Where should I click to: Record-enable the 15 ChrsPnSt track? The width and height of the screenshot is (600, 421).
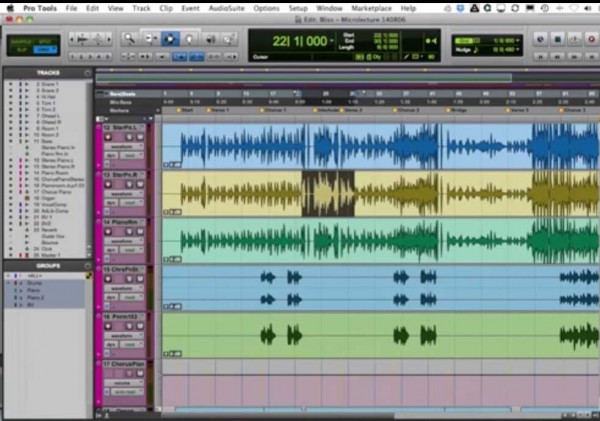pyautogui.click(x=108, y=279)
